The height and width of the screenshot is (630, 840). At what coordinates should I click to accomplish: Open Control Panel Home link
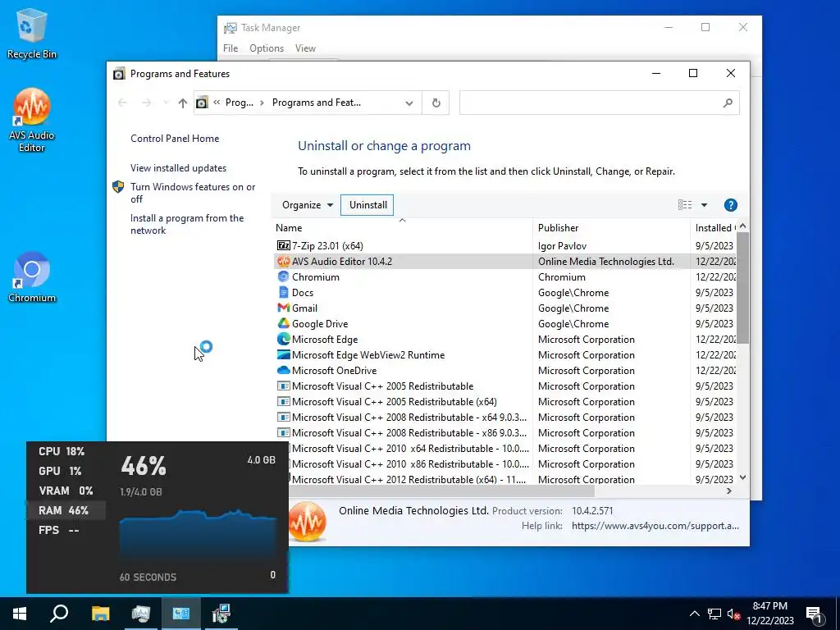[x=175, y=139]
